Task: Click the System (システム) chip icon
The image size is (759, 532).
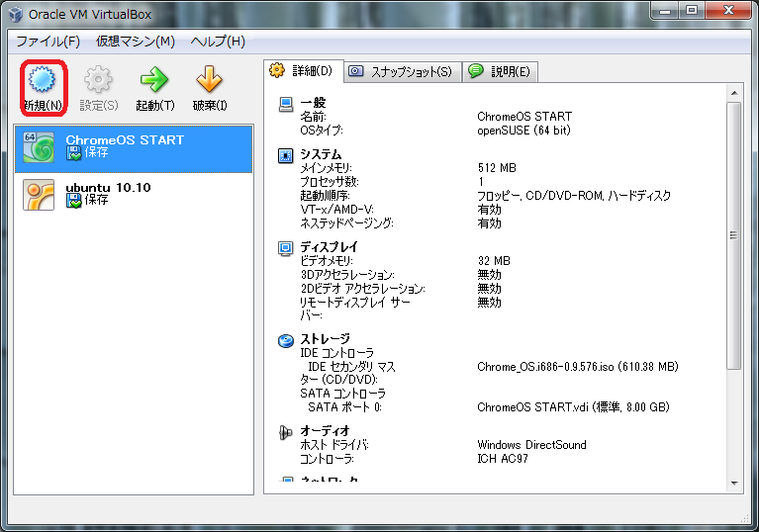Action: 286,155
